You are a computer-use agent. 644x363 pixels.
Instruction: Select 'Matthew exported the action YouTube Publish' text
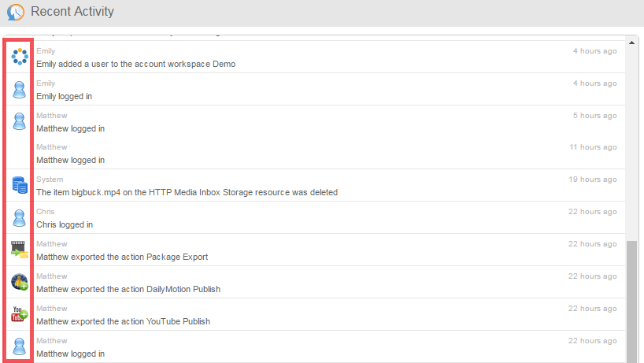tap(123, 321)
